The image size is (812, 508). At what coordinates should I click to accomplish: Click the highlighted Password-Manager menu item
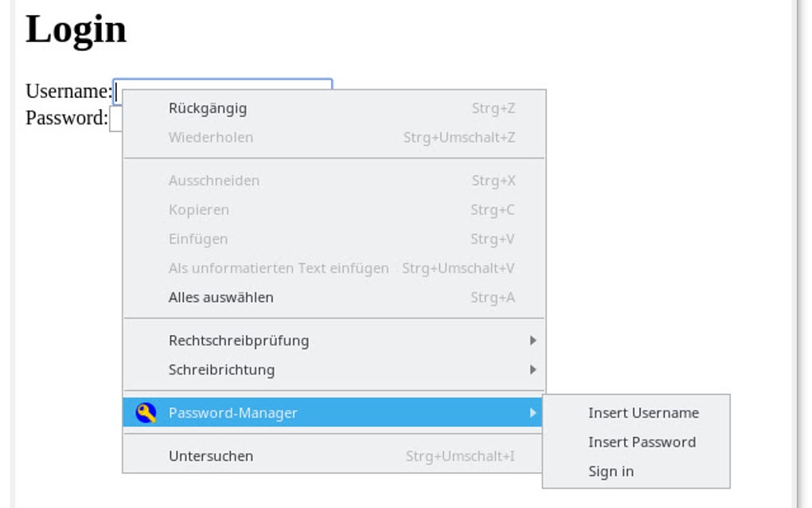point(233,412)
